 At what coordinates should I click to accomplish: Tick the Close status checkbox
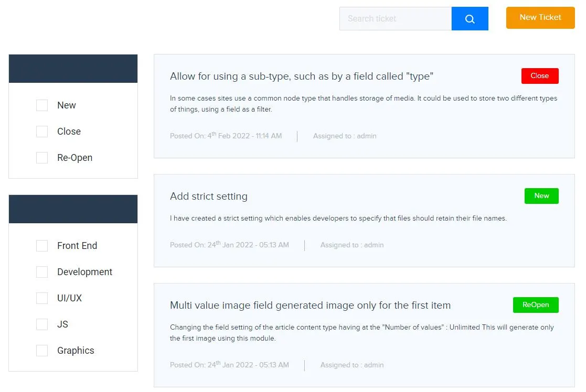(42, 132)
